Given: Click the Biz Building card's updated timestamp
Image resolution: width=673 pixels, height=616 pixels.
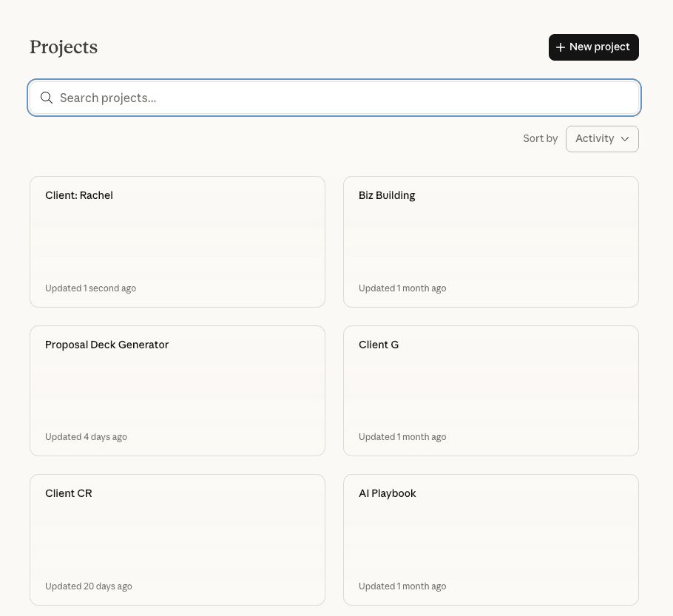Looking at the screenshot, I should click(x=402, y=288).
